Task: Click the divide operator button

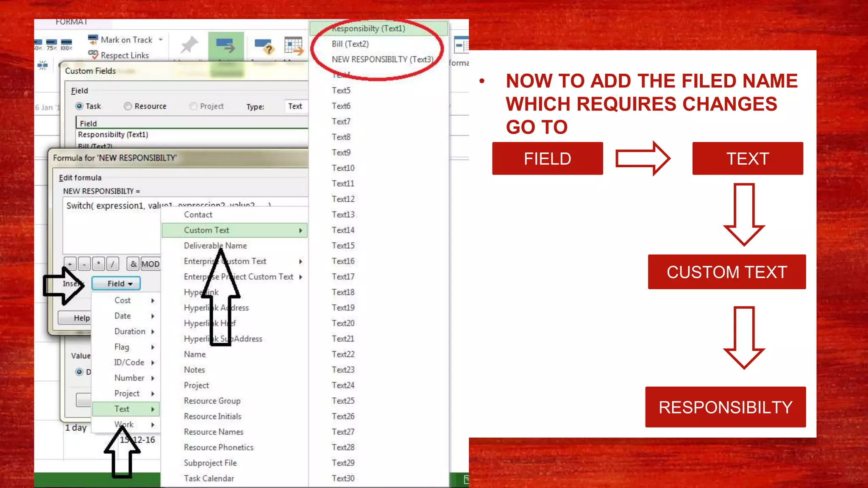Action: click(x=112, y=264)
